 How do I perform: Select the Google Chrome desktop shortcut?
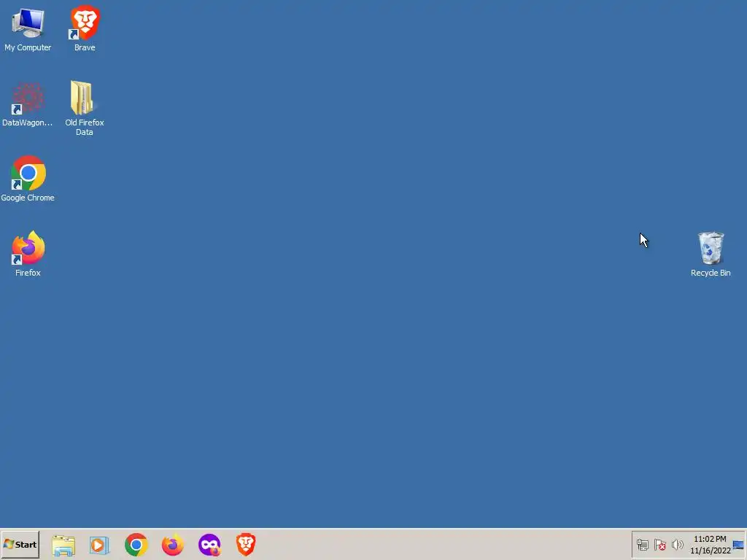tap(28, 179)
